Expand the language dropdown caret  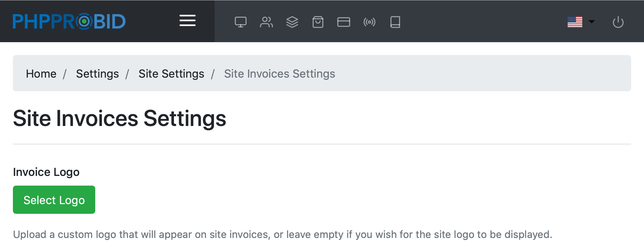point(592,22)
